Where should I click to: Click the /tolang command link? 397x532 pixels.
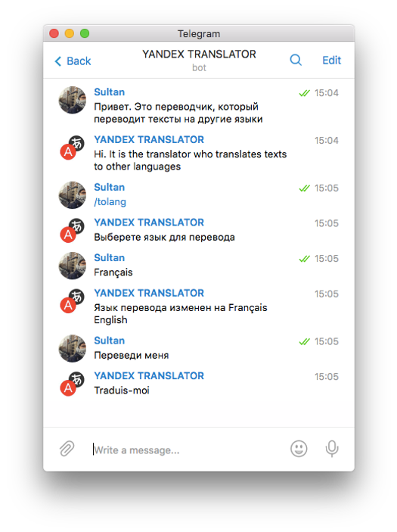[110, 202]
